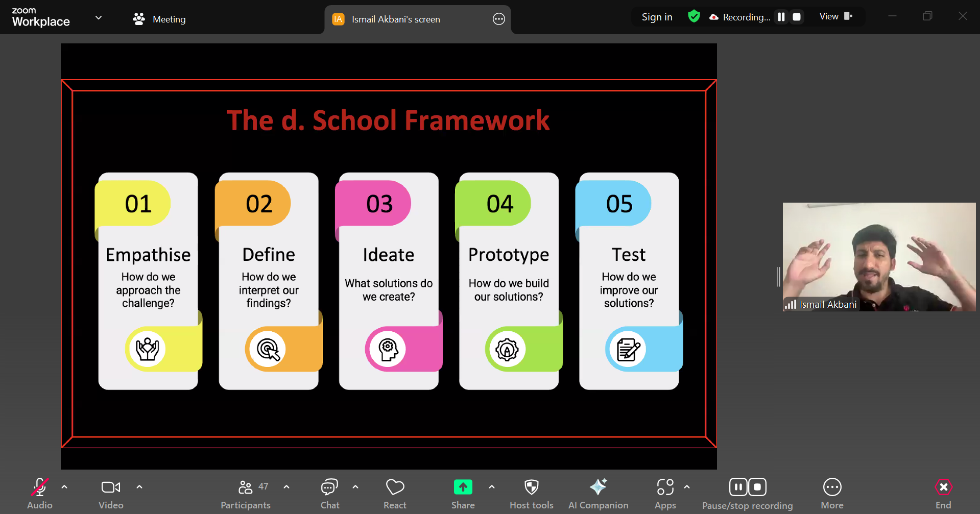Open the React emoji menu

click(x=395, y=493)
